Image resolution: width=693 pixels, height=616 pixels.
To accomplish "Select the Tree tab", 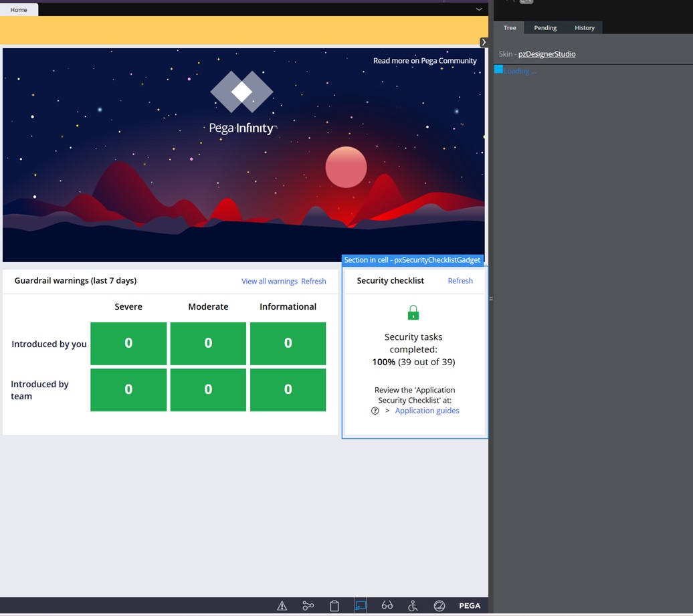I will 510,28.
